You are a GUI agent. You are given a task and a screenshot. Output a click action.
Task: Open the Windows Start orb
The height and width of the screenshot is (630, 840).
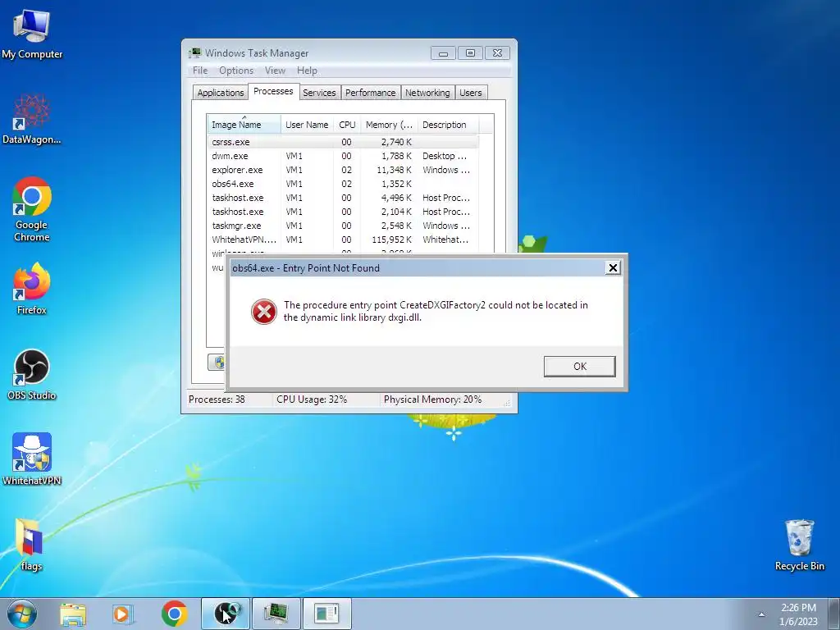coord(22,614)
